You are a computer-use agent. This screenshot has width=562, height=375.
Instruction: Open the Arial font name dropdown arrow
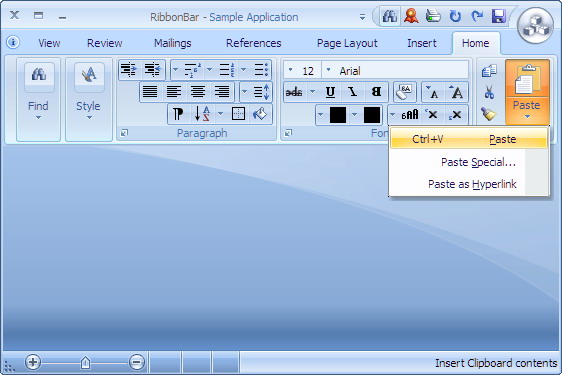[328, 70]
